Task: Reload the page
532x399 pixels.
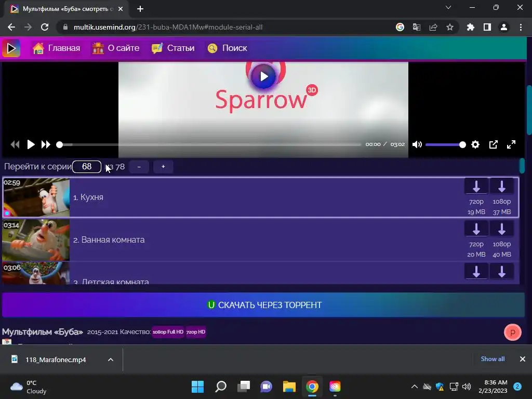Action: coord(45,27)
